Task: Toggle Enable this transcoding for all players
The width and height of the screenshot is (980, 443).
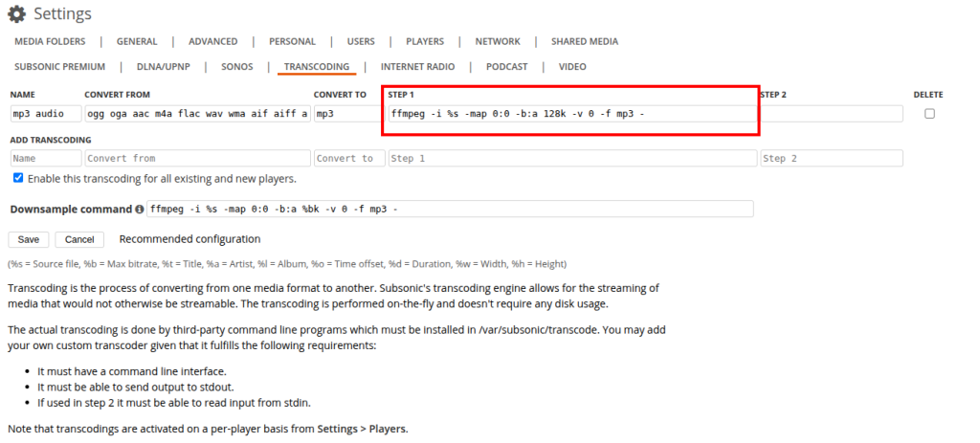Action: (x=18, y=178)
